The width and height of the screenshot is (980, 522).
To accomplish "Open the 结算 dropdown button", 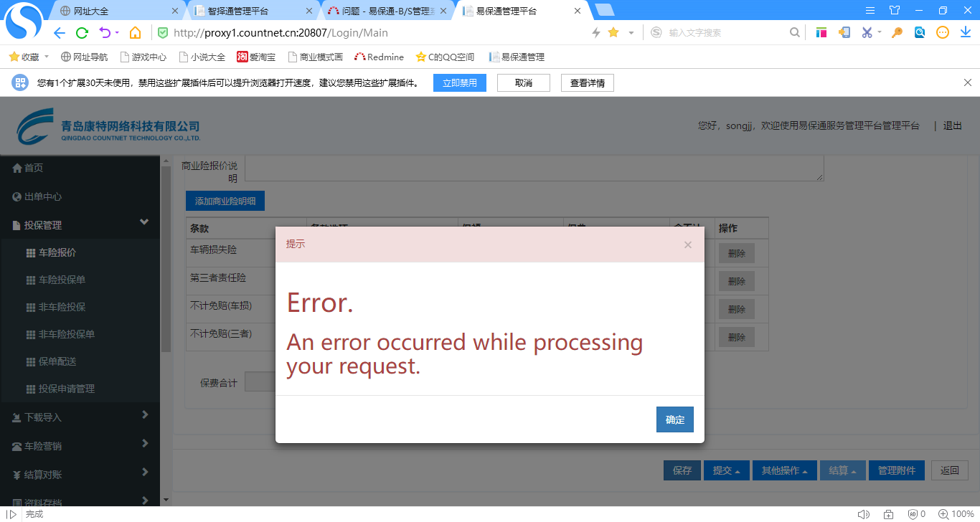I will (x=843, y=470).
